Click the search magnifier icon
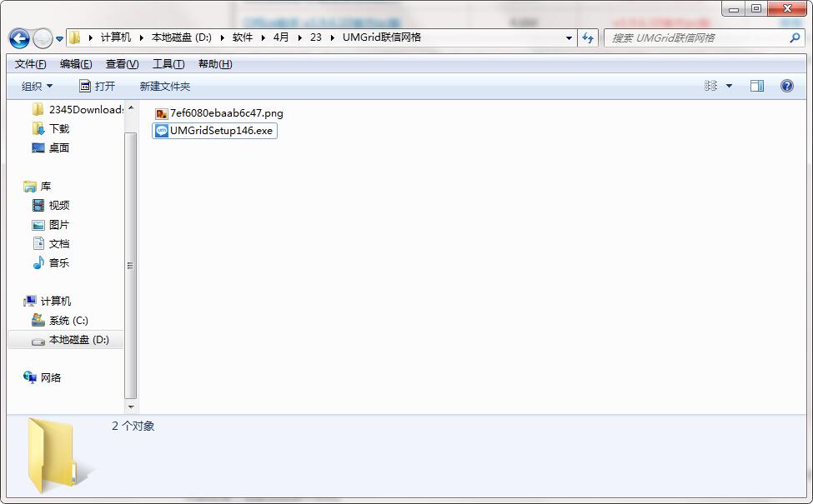 coord(794,37)
